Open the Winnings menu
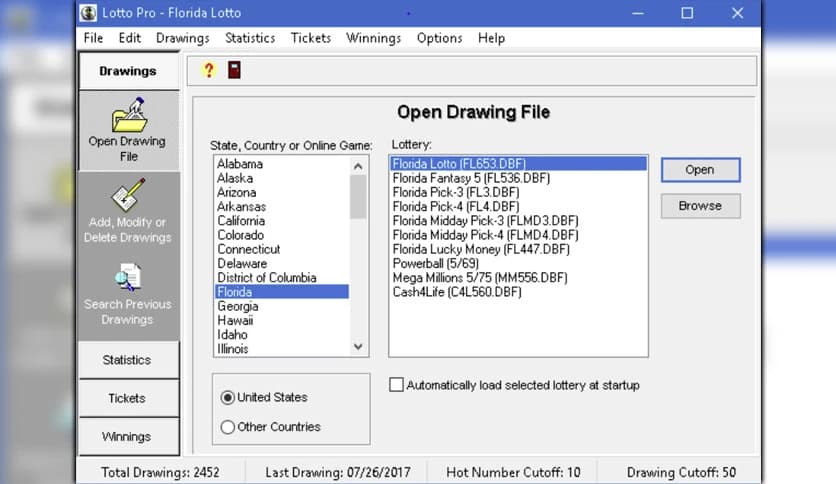Viewport: 836px width, 484px height. 373,38
